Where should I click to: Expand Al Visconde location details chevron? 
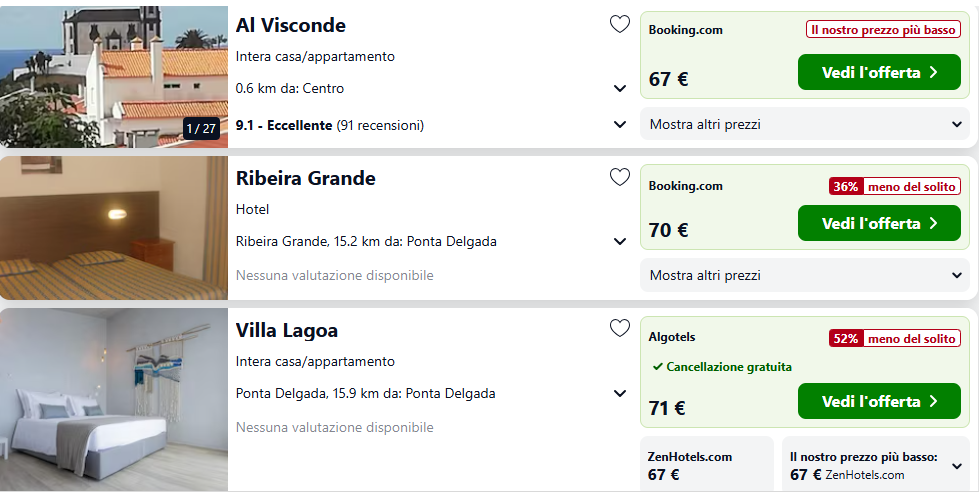click(x=620, y=89)
